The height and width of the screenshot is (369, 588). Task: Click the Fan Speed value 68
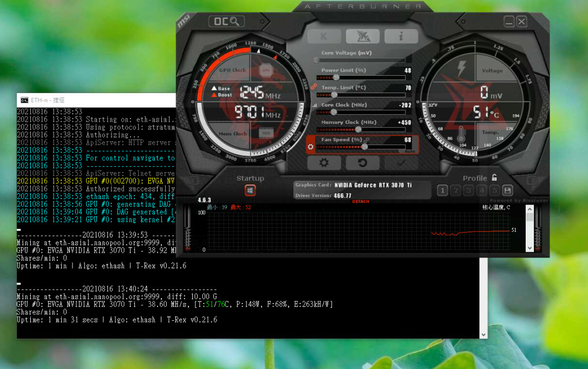408,140
